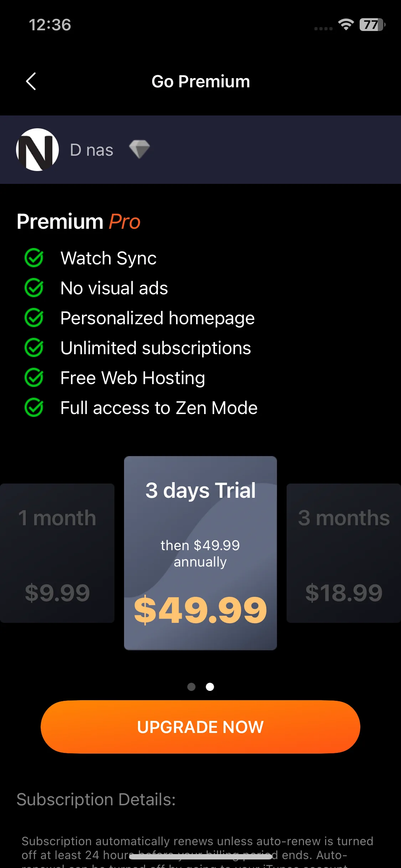
Task: Tap the Subscription Details heading
Action: click(x=96, y=800)
